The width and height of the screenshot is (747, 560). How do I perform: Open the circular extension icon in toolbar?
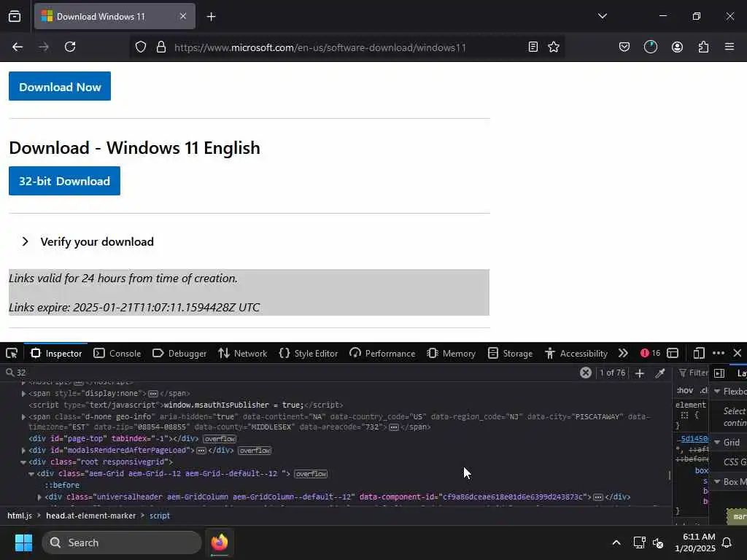pos(650,47)
